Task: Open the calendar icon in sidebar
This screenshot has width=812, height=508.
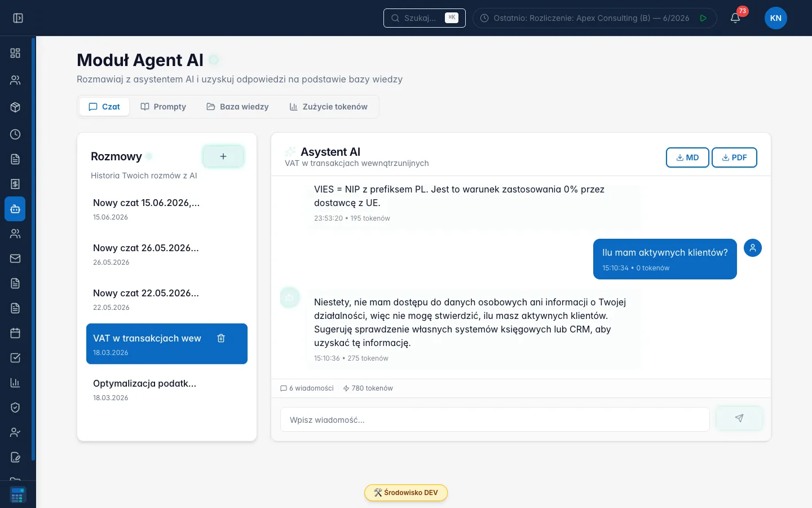Action: [15, 333]
